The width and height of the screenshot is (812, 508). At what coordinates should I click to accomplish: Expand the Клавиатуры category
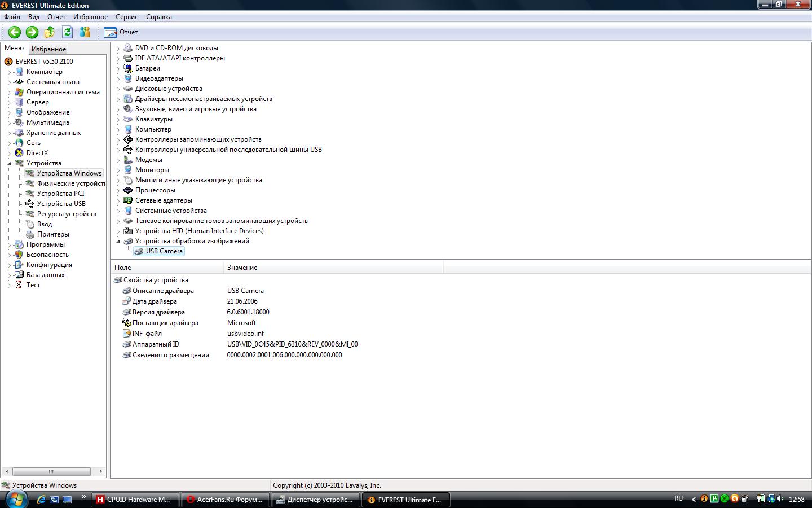[118, 120]
